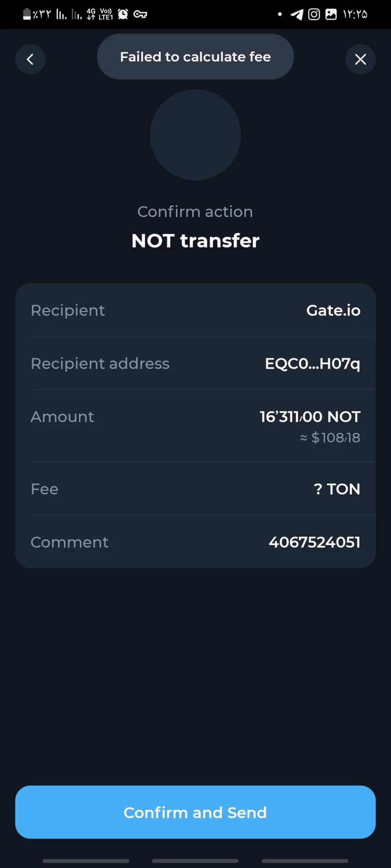The image size is (391, 868).
Task: Close the NOT transfer confirmation screen
Action: [360, 59]
